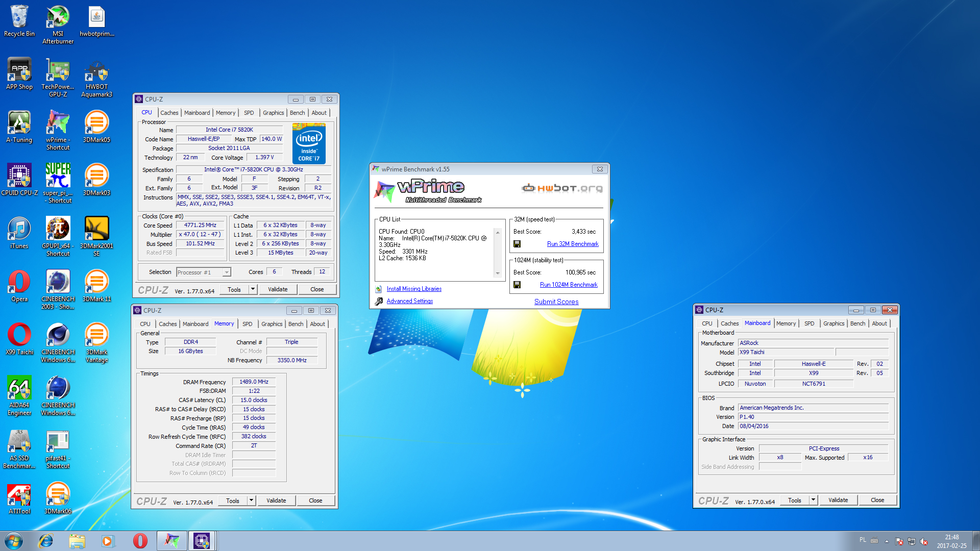Select wPrime Shortcut desktop icon
Screen dimensions: 980x551
tap(58, 131)
